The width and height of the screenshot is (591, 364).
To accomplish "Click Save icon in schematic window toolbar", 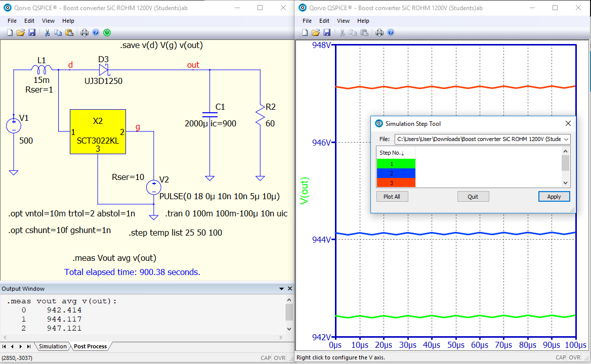I will coord(32,32).
